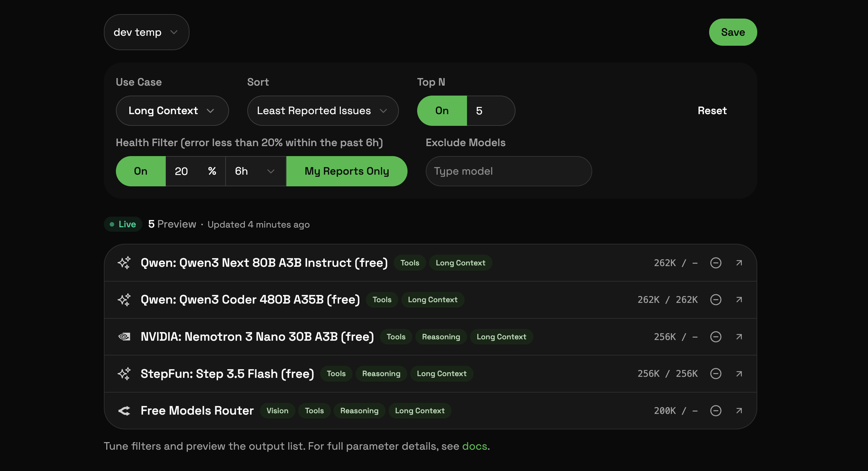Click the Save button
The image size is (868, 471).
pyautogui.click(x=733, y=32)
